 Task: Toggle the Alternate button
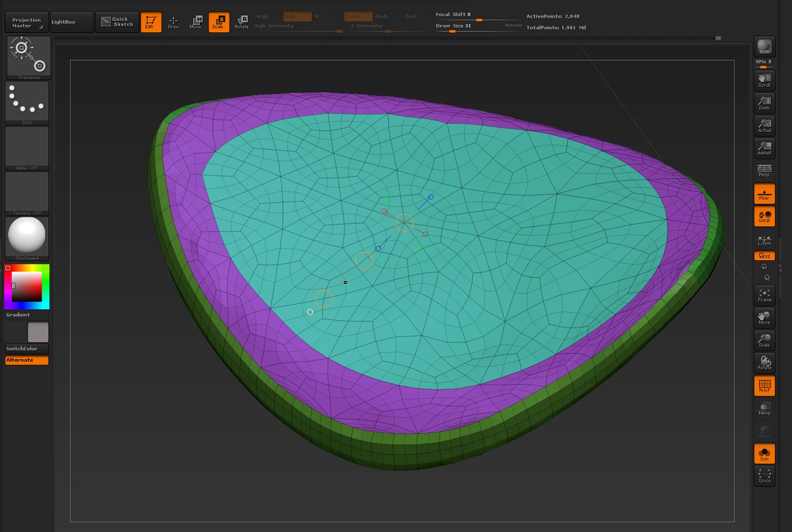(x=27, y=360)
